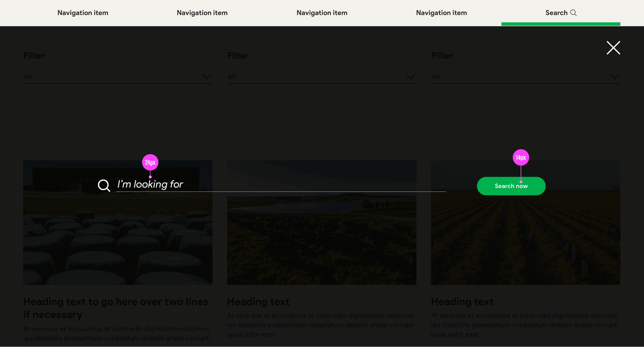Select the second Navigation item
The height and width of the screenshot is (347, 644).
[x=202, y=13]
